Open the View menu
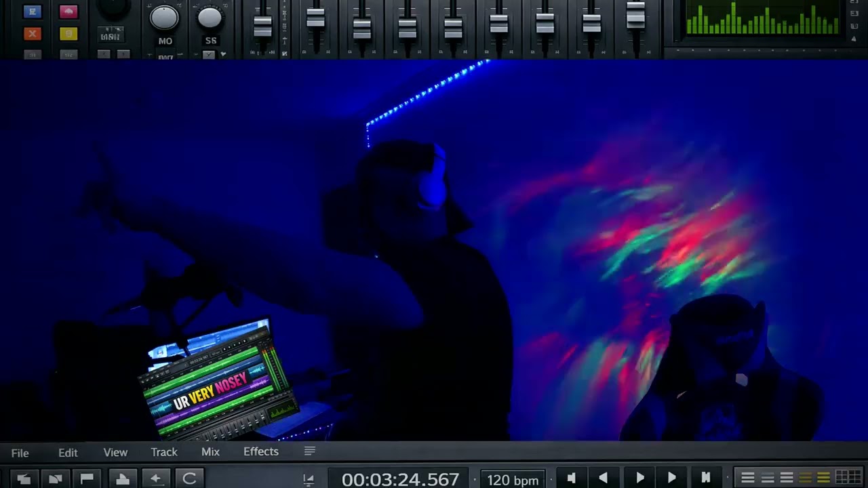 click(x=115, y=452)
